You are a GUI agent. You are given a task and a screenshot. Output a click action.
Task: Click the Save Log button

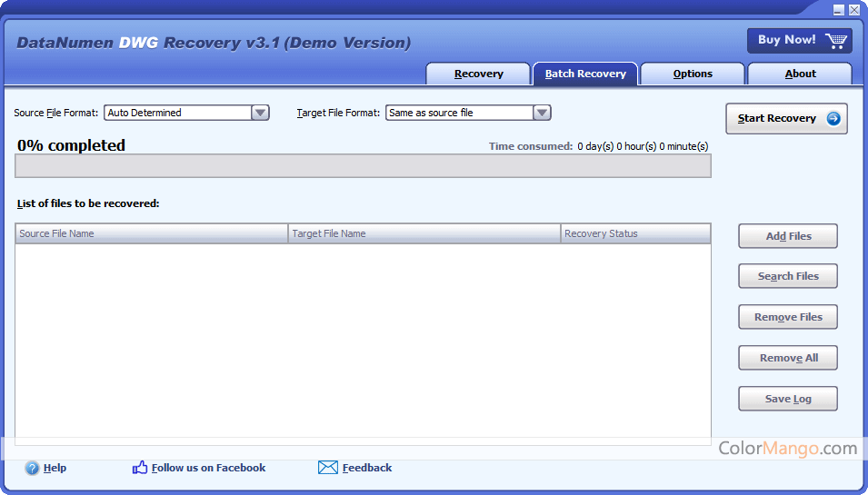[788, 399]
